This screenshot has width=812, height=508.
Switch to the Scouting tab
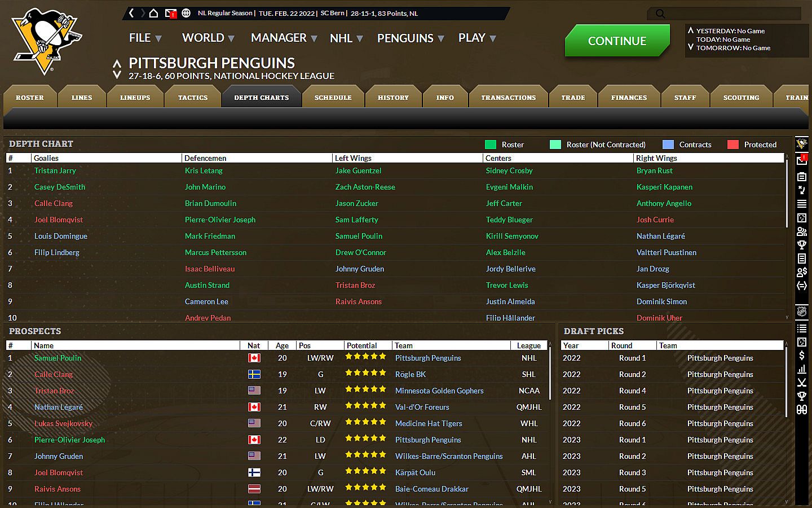(742, 97)
